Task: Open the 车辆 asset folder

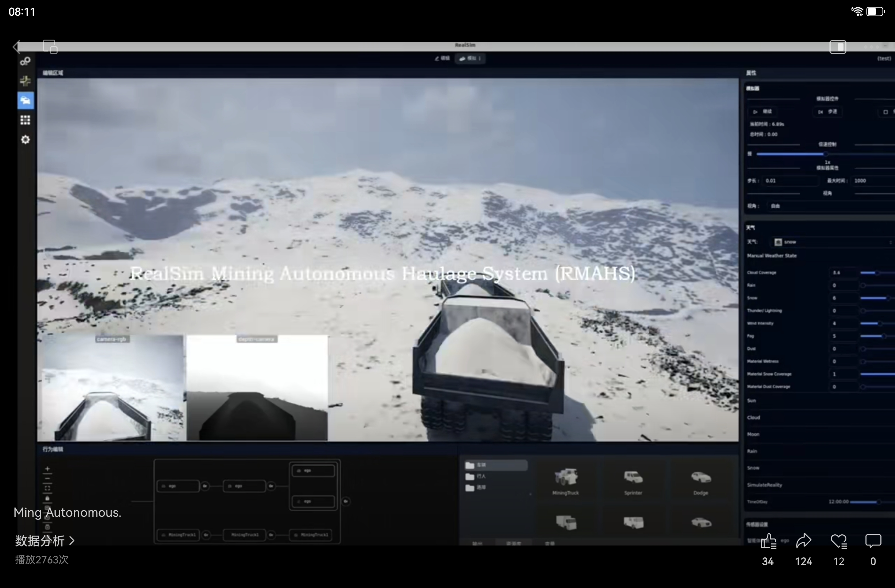Action: (x=496, y=465)
